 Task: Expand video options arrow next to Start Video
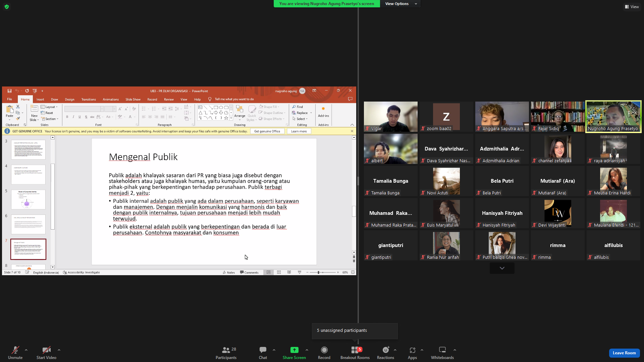click(x=59, y=350)
